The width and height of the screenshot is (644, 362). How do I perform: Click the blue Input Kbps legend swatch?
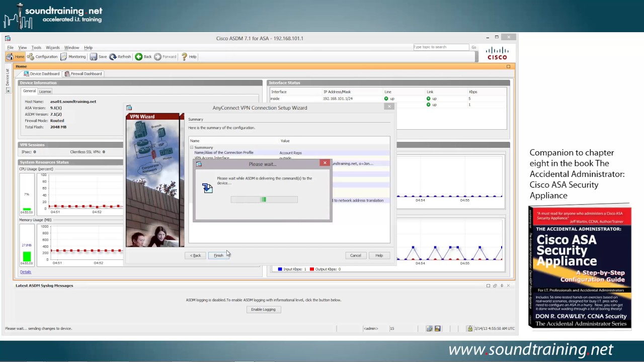(x=280, y=269)
